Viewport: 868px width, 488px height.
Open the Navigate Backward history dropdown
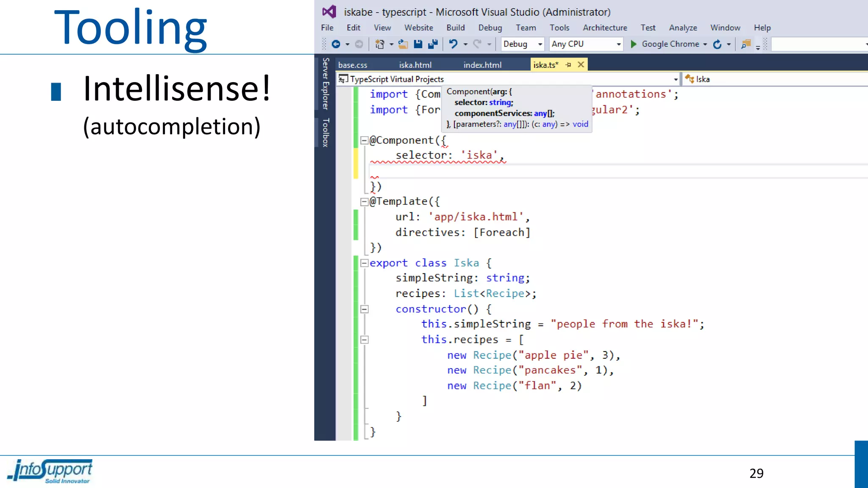click(x=347, y=44)
